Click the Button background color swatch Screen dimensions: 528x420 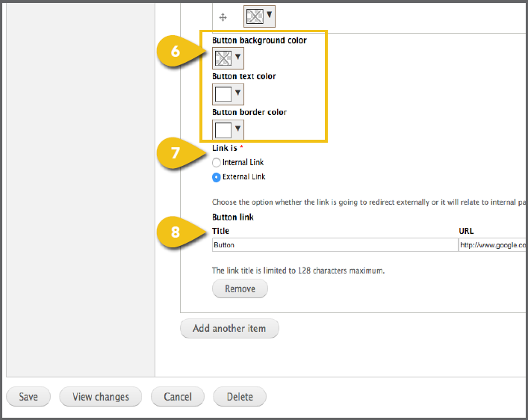pos(223,58)
